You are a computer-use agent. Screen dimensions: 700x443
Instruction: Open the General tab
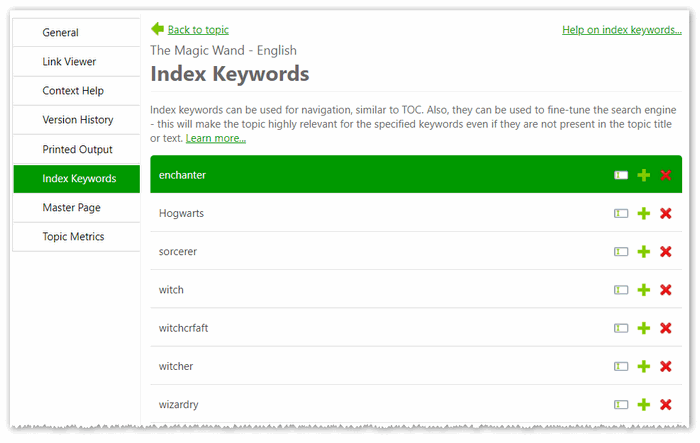(x=60, y=33)
